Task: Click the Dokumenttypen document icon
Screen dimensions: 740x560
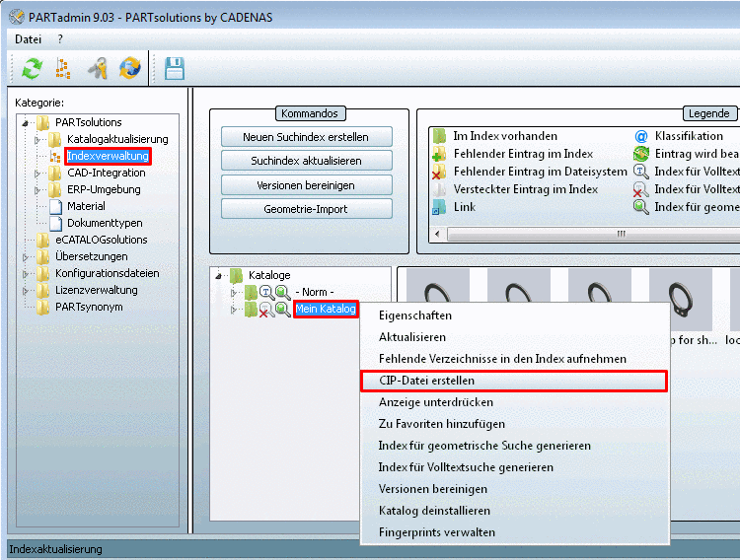Action: 55,223
